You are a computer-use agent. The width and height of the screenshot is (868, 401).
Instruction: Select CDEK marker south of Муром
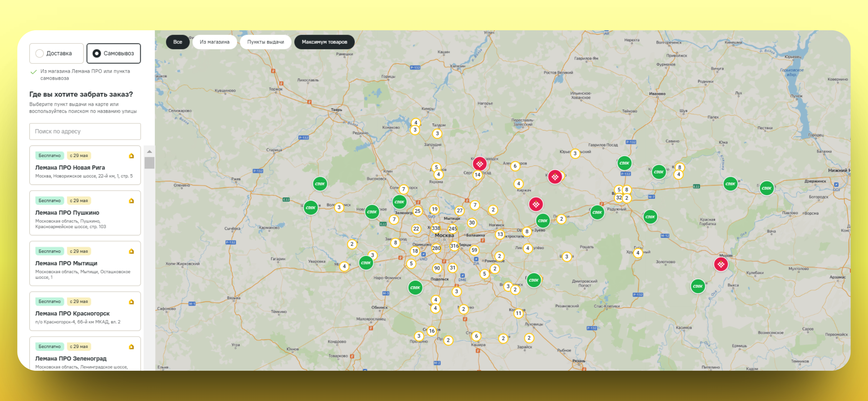click(x=698, y=286)
